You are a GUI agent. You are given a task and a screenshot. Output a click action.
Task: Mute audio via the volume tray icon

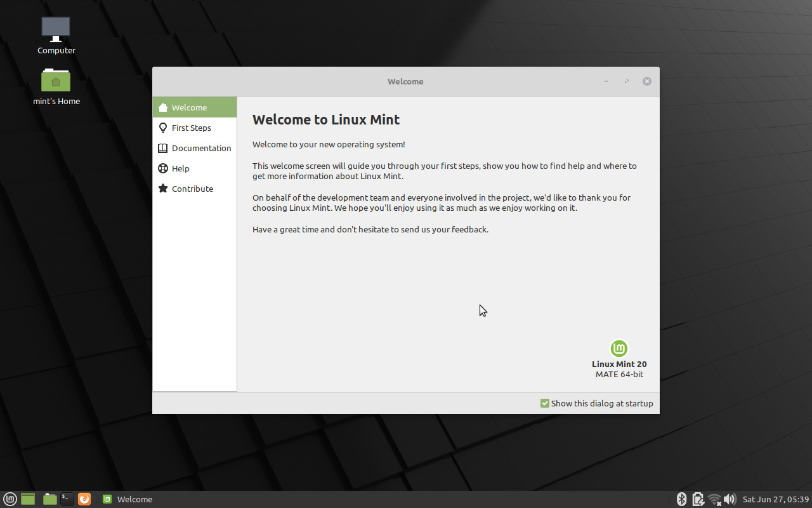tap(730, 499)
